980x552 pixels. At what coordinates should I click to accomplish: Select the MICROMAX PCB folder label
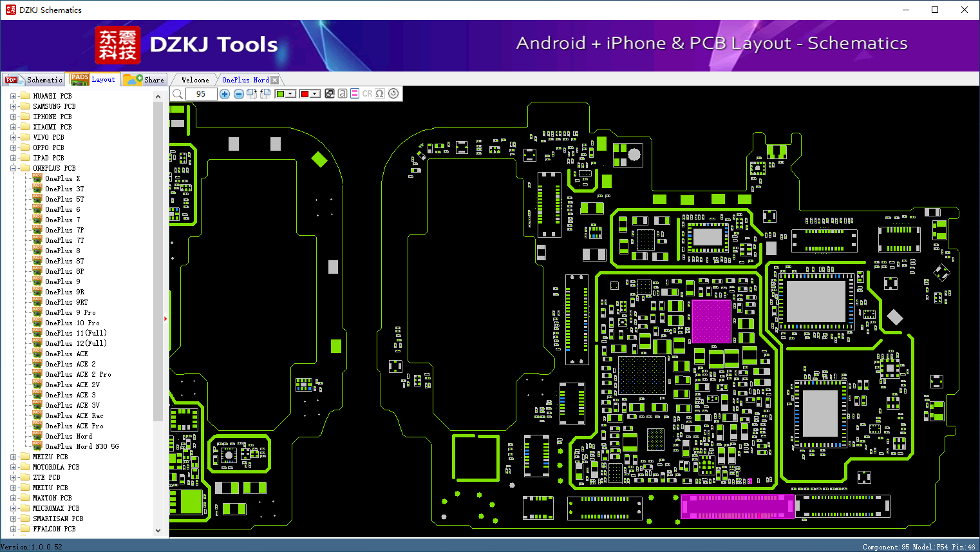pos(56,508)
